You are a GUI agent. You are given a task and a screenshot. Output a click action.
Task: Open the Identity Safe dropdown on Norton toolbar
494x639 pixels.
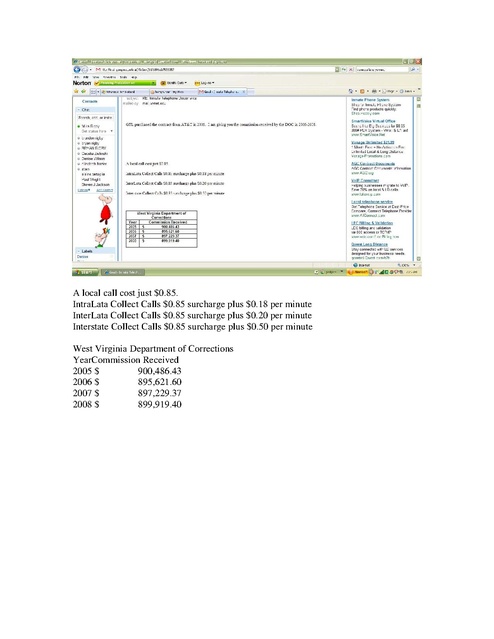(x=174, y=83)
